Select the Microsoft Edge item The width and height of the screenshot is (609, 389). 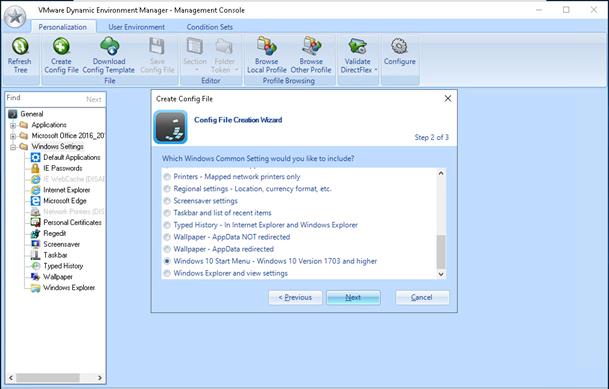[59, 201]
